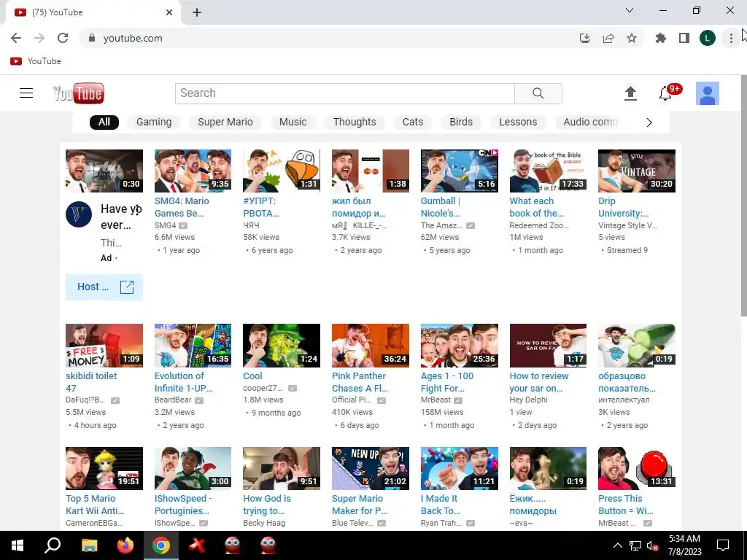Open the Chrome profile L avatar
The width and height of the screenshot is (747, 560).
[x=708, y=38]
